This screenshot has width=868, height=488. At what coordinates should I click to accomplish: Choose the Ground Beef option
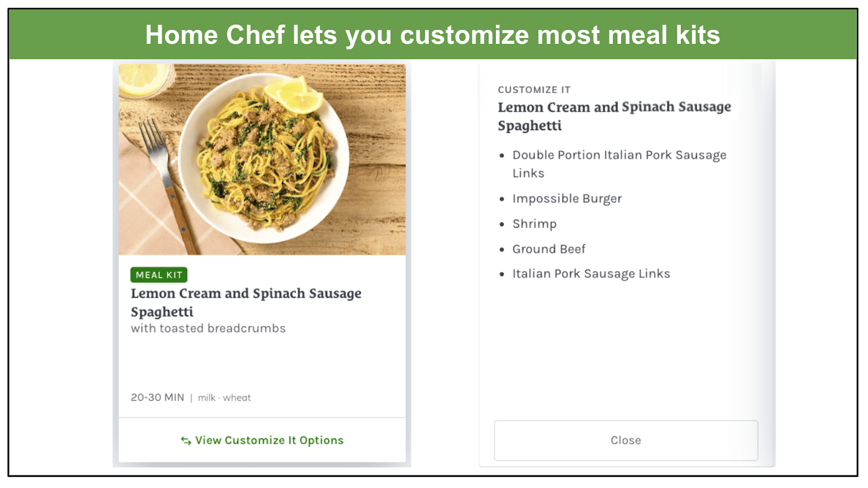point(549,249)
